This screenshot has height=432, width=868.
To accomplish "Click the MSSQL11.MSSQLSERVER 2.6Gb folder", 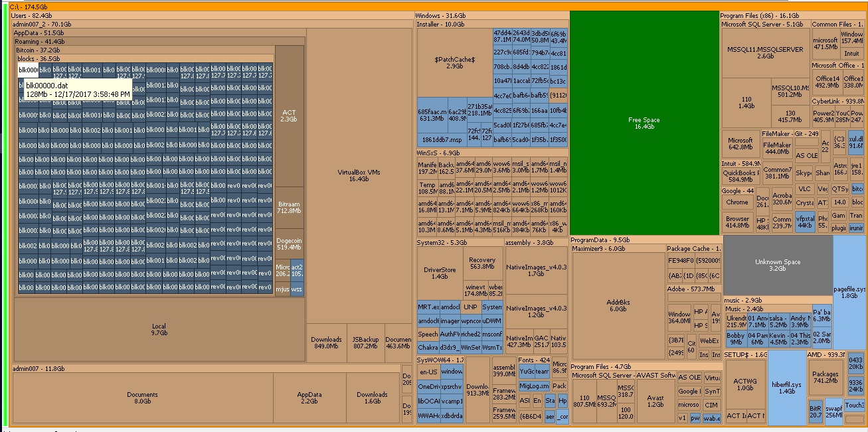I will coord(765,53).
